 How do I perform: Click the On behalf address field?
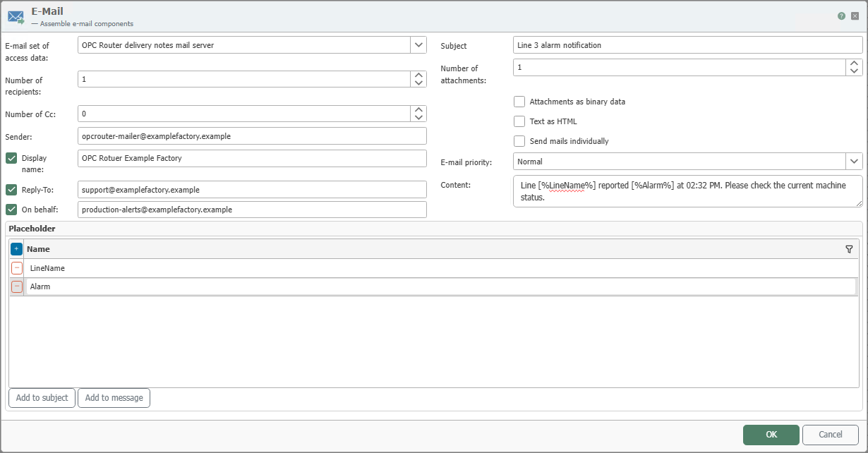(253, 210)
